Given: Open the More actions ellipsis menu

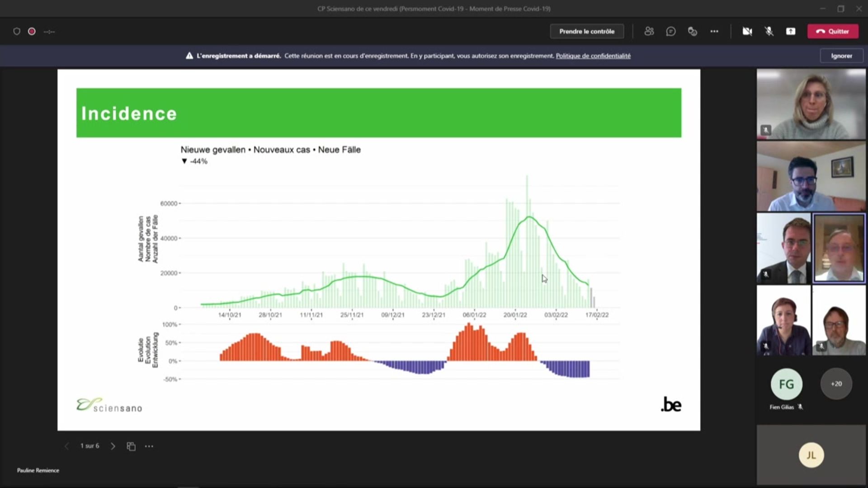Looking at the screenshot, I should click(714, 31).
